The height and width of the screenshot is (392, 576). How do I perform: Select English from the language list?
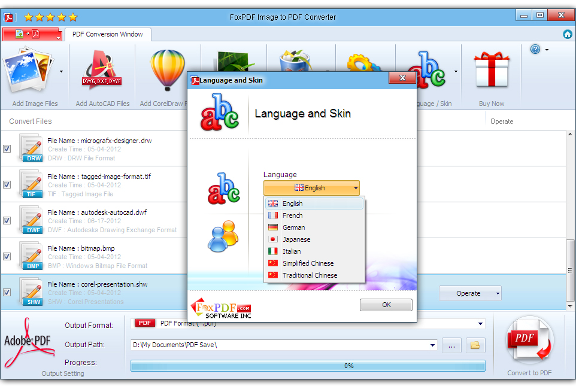pos(314,203)
